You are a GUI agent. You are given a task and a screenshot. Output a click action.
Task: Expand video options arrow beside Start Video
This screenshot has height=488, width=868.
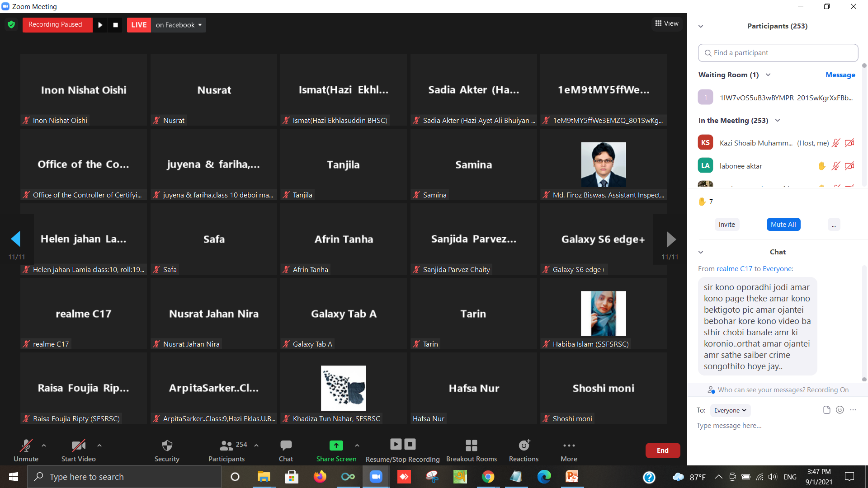point(99,446)
